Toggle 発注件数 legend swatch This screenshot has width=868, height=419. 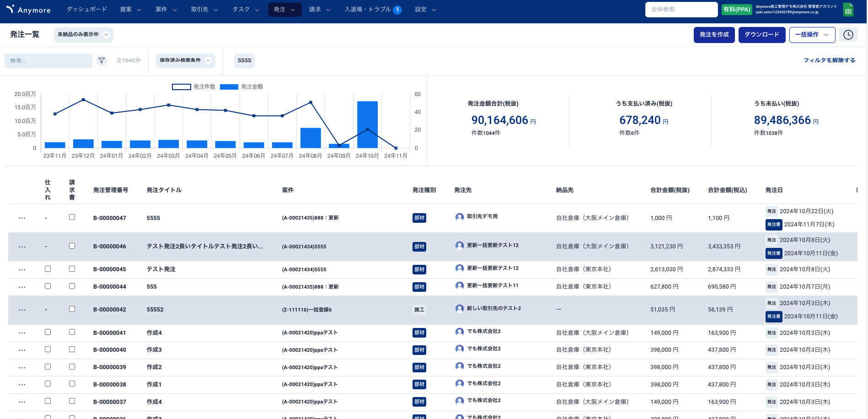(x=181, y=87)
